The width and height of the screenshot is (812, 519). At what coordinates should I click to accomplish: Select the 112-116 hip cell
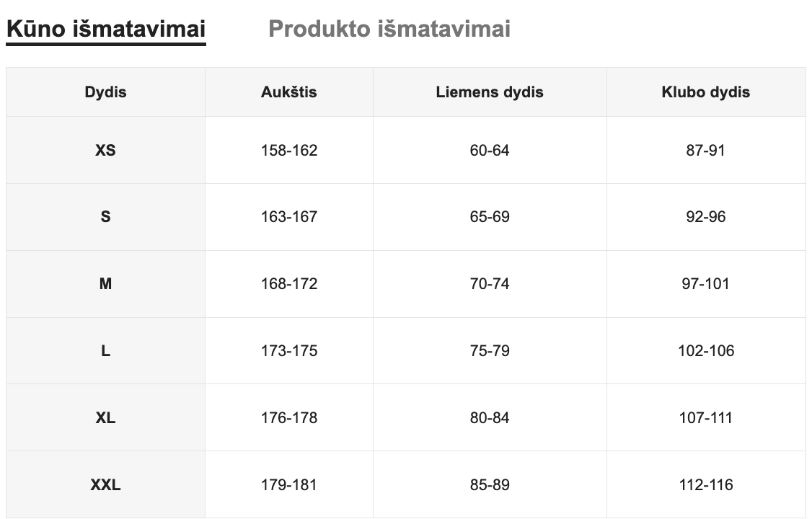point(705,485)
